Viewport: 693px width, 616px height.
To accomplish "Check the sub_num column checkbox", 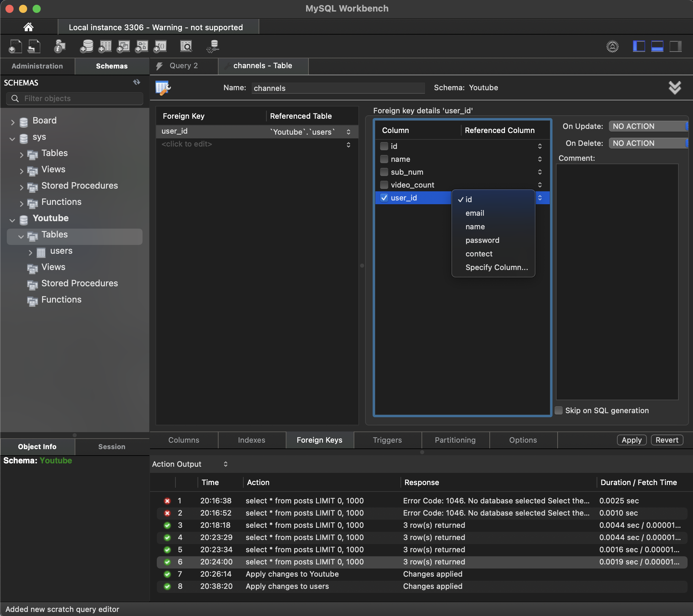I will [384, 172].
